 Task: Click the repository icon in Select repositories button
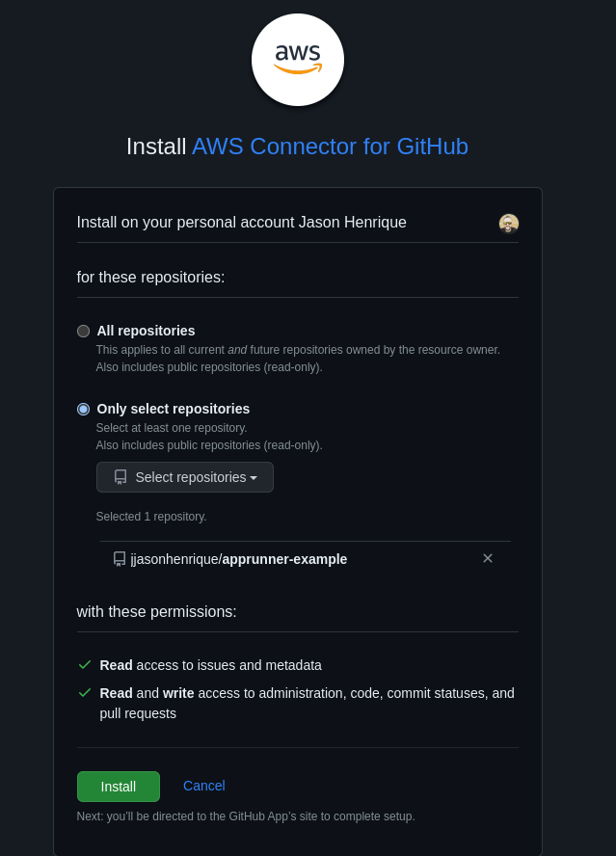click(121, 477)
